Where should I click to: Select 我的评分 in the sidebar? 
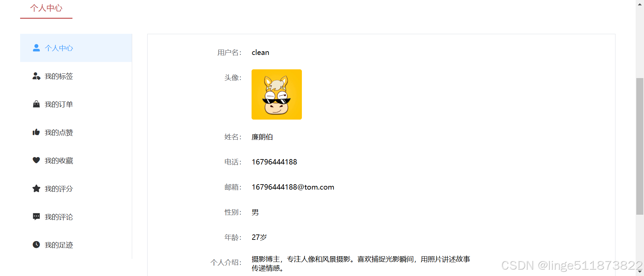76,189
